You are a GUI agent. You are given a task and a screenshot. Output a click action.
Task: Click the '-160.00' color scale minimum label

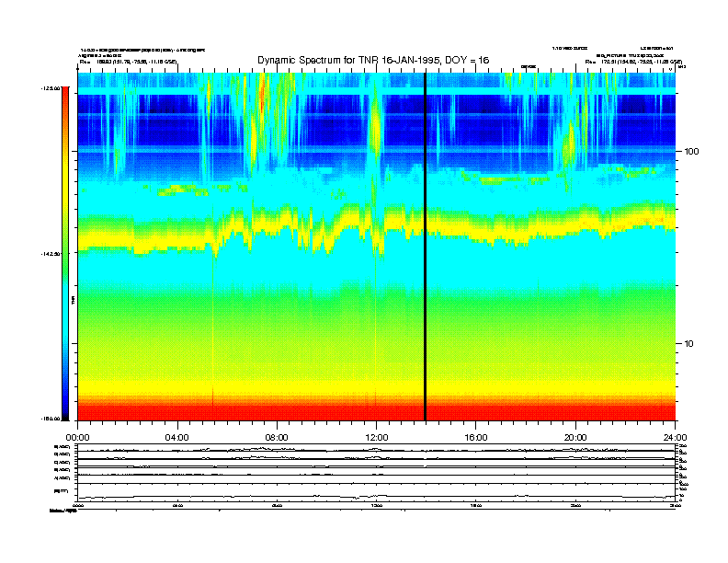point(51,419)
